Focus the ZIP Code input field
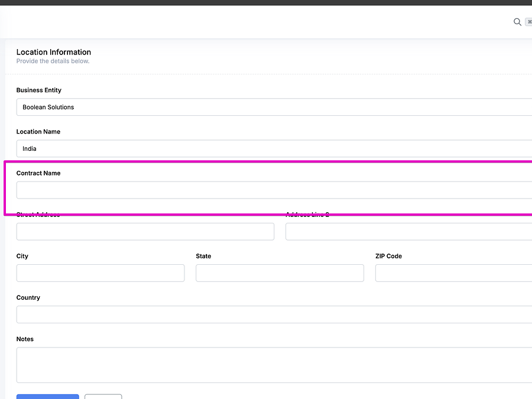 (x=453, y=273)
